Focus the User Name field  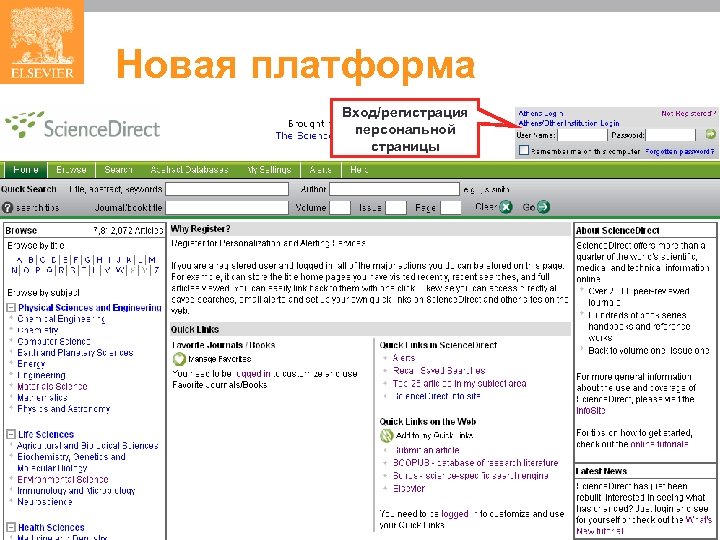click(582, 135)
